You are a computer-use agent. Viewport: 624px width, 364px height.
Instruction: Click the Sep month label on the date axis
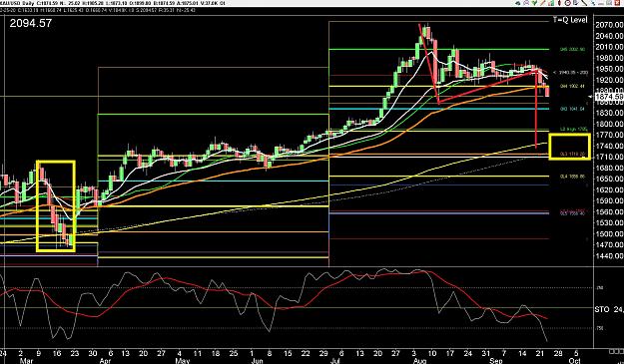pos(496,361)
